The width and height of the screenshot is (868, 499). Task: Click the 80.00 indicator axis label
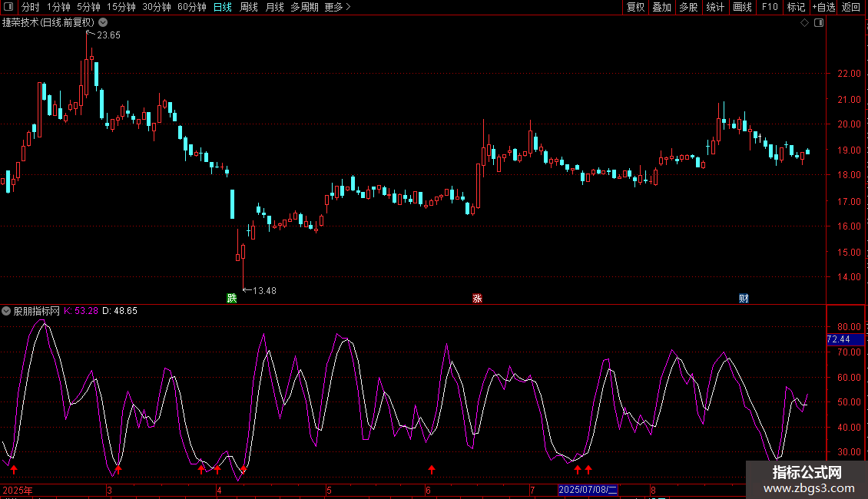point(849,326)
